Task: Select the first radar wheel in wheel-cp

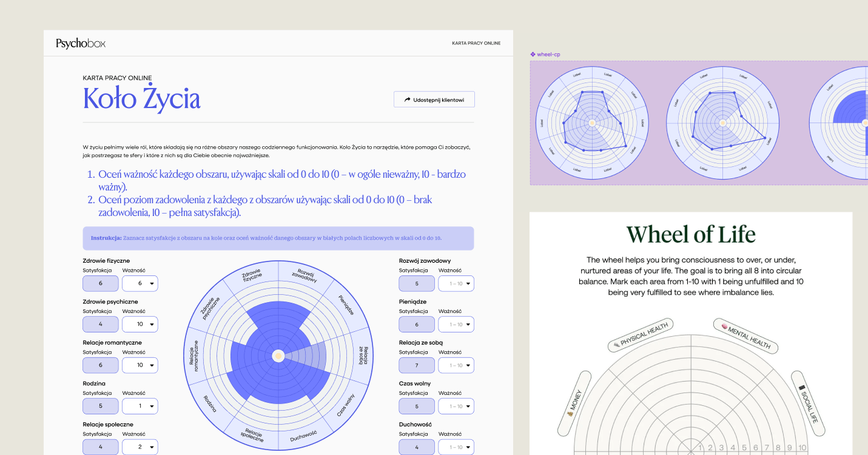Action: [591, 123]
